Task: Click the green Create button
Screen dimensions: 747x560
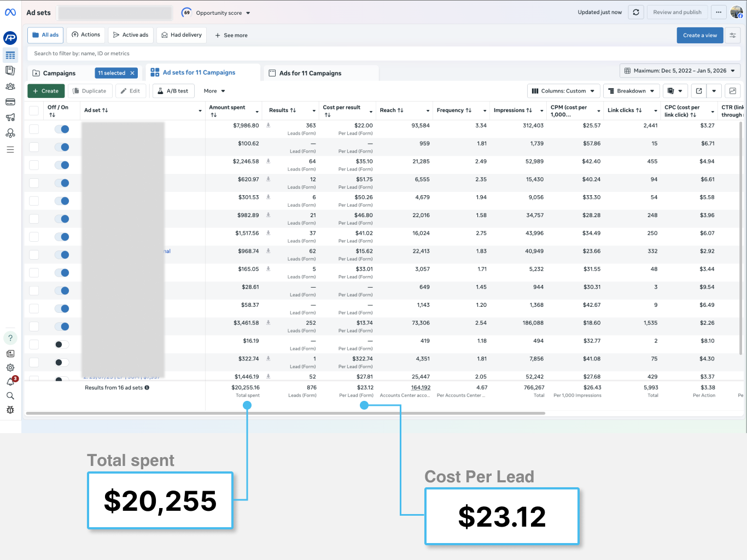Action: pyautogui.click(x=46, y=91)
